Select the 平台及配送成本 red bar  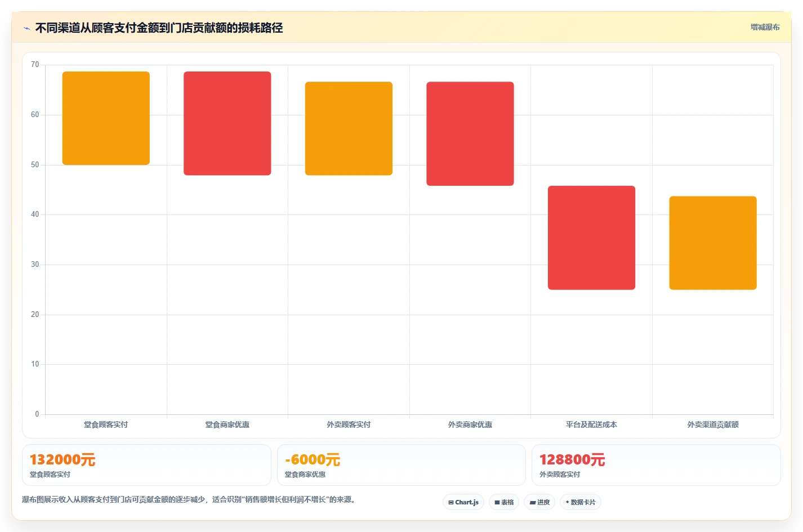pos(591,238)
